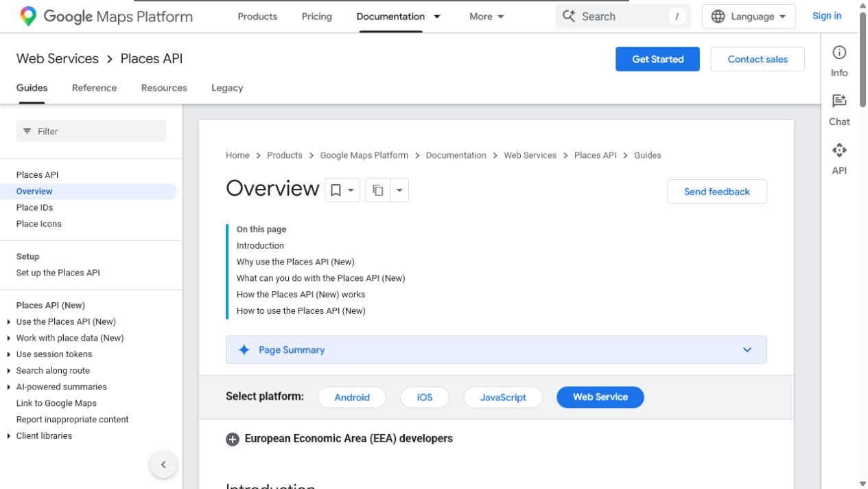Click the Google Maps Platform logo
This screenshot has width=868, height=489.
pos(106,16)
